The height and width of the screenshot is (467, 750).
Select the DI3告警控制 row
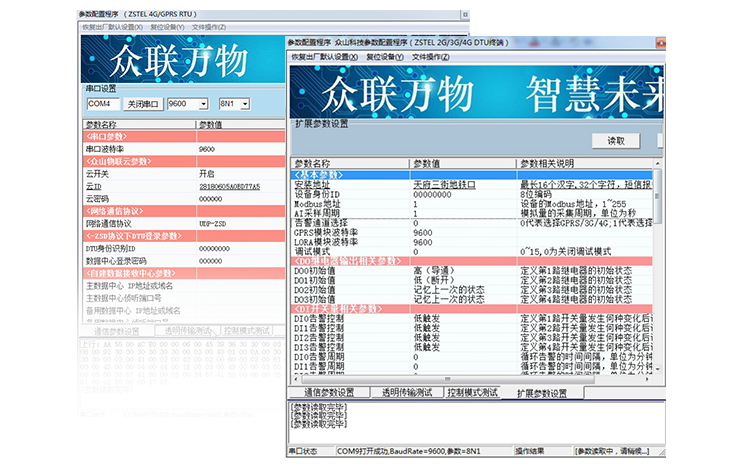coord(471,347)
